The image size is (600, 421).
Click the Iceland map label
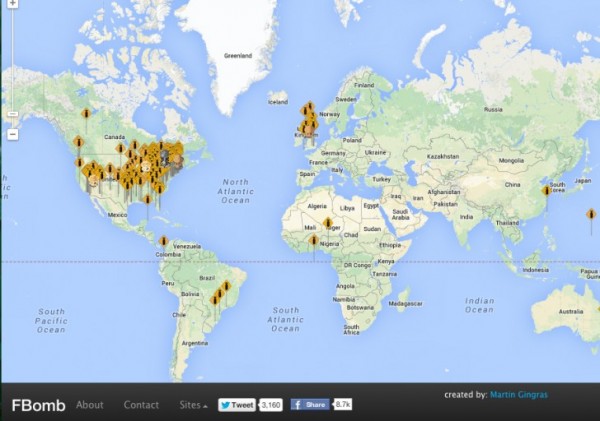click(x=278, y=102)
